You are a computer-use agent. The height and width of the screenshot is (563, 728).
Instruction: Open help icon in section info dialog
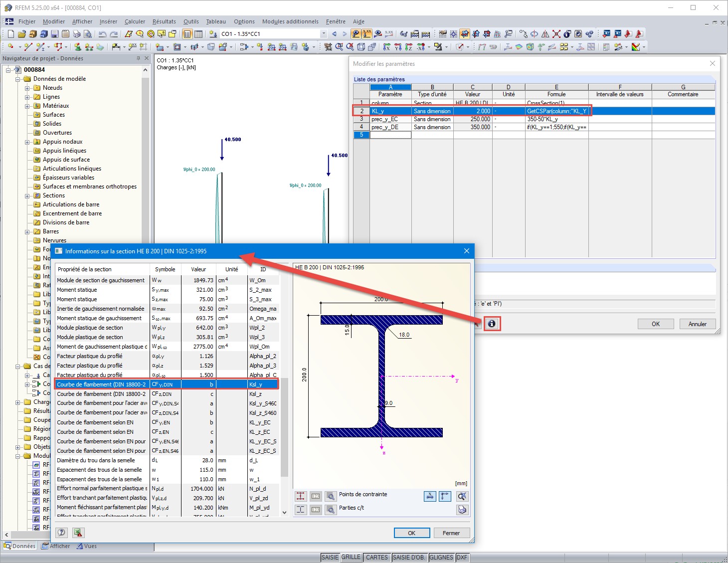pyautogui.click(x=61, y=533)
